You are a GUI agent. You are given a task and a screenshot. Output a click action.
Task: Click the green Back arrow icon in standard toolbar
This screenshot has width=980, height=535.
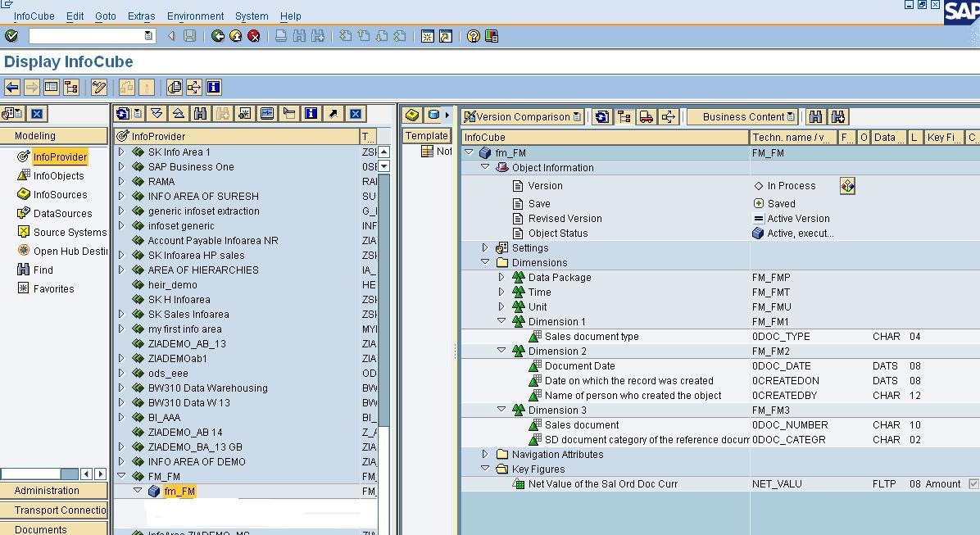[x=217, y=36]
